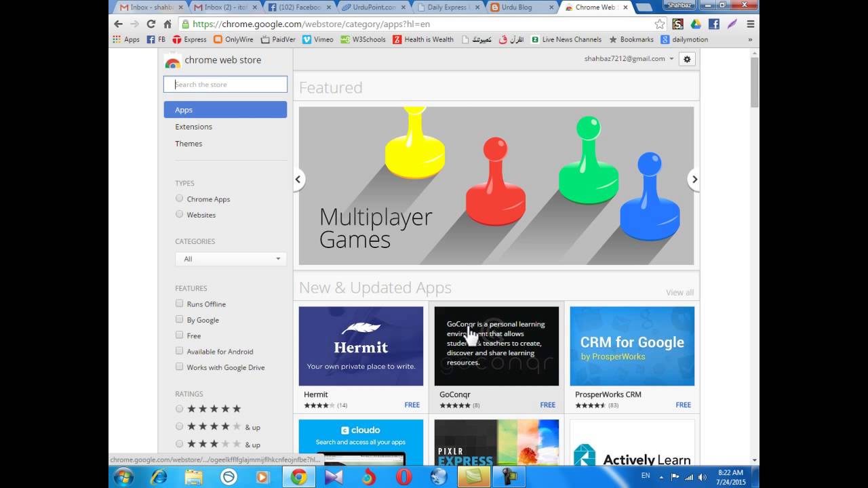Check Works with Google Drive filter

point(179,367)
